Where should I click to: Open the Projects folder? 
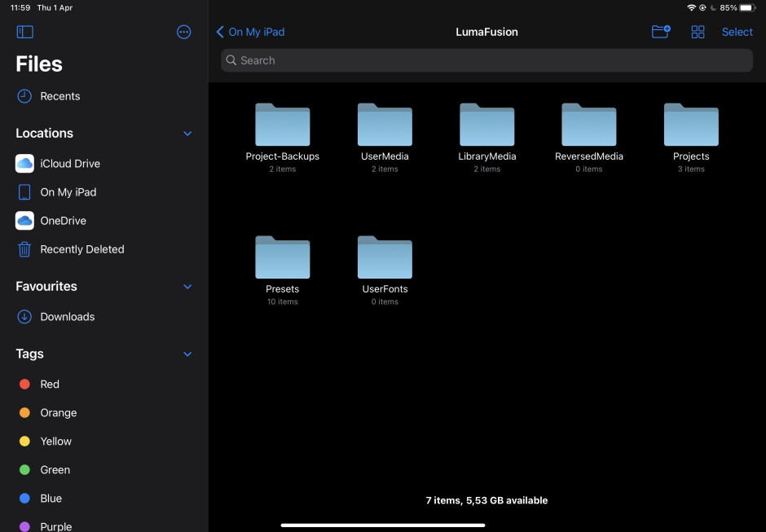tap(691, 138)
